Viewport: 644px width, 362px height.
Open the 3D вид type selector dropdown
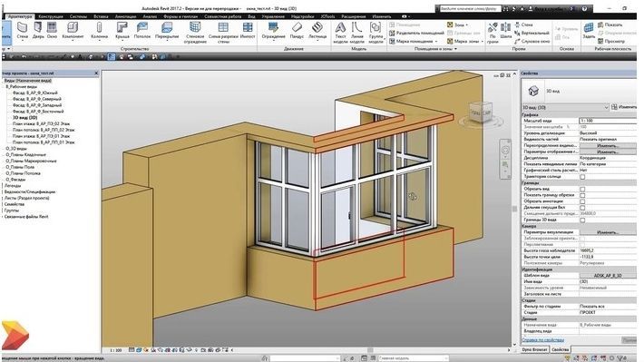pyautogui.click(x=565, y=107)
